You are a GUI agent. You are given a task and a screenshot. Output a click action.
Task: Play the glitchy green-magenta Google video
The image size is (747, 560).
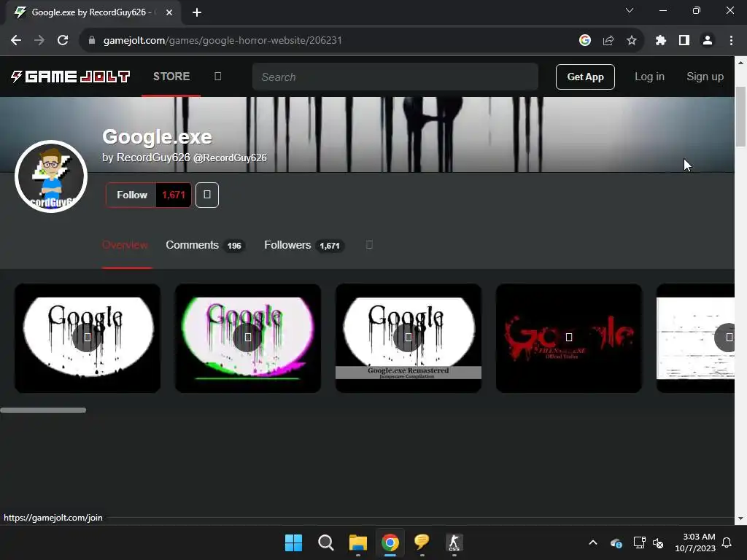pos(248,338)
